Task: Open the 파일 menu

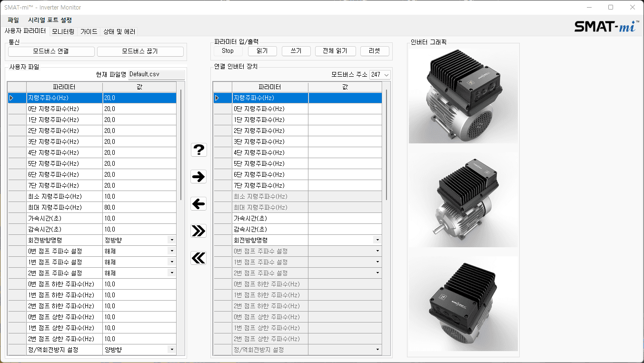Action: point(13,20)
